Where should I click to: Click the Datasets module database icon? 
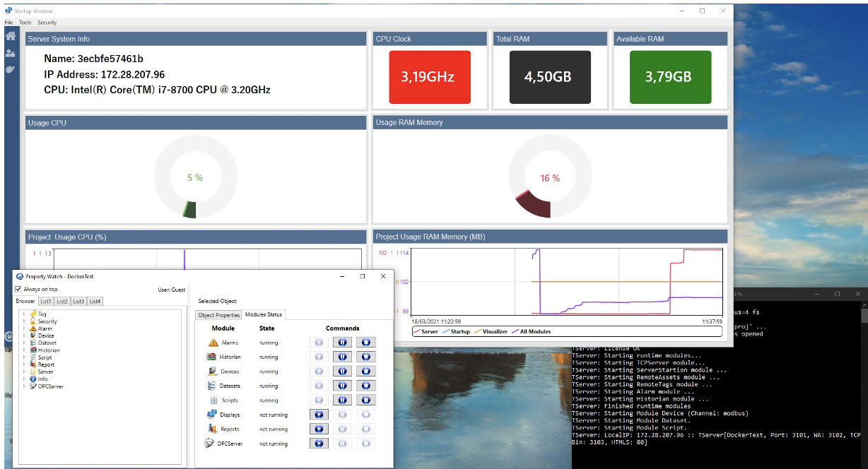coord(211,386)
